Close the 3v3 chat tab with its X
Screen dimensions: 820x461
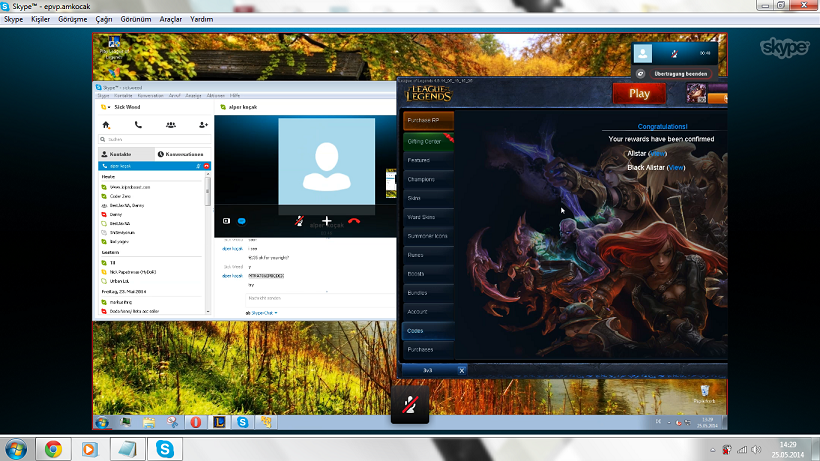[461, 371]
